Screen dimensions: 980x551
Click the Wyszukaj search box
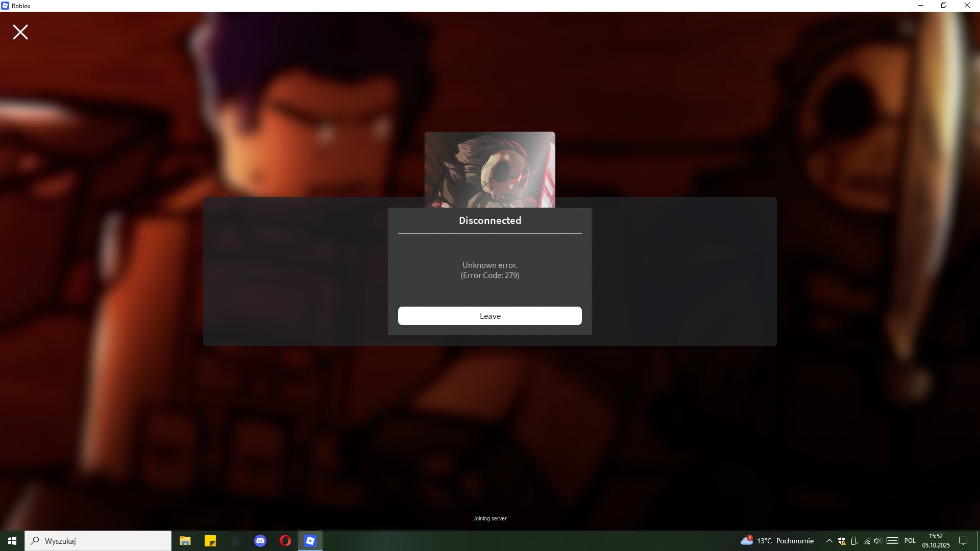(x=98, y=541)
